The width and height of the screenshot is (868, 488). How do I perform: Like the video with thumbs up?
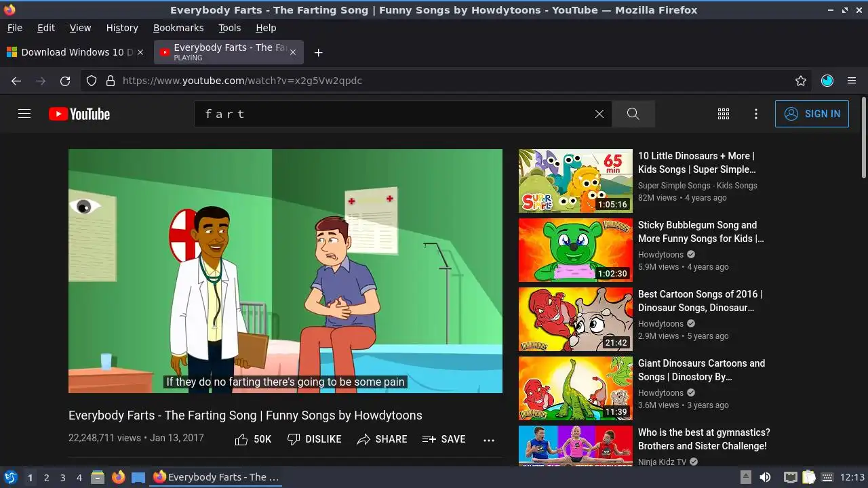click(x=253, y=439)
